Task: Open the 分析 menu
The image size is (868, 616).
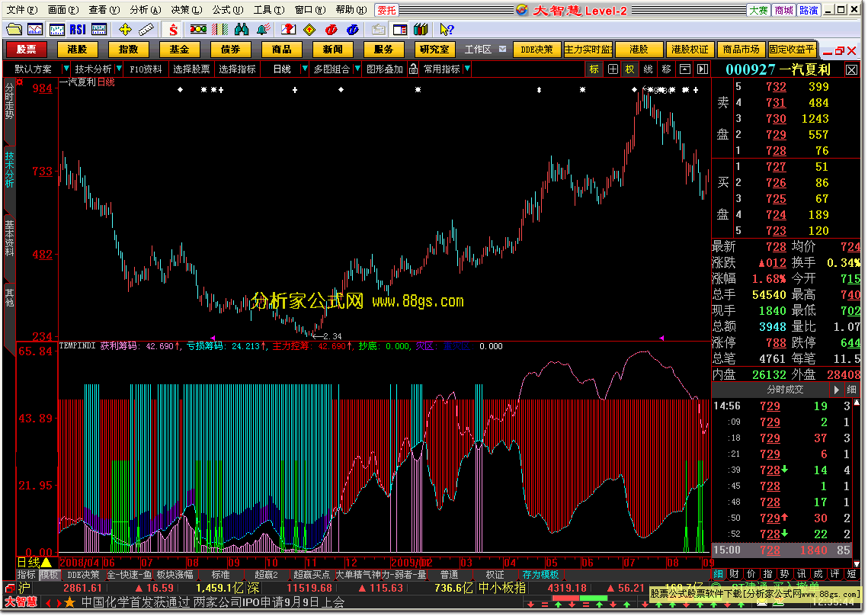Action: tap(146, 10)
